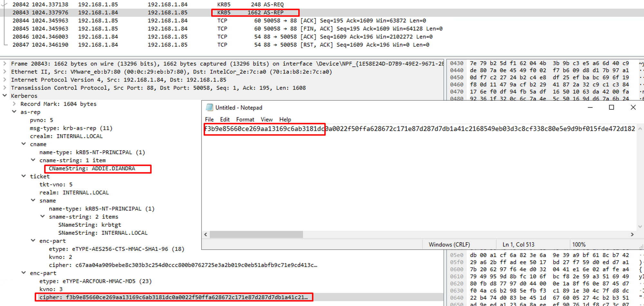Open the Notepad File menu
Image resolution: width=644 pixels, height=306 pixels.
click(209, 119)
